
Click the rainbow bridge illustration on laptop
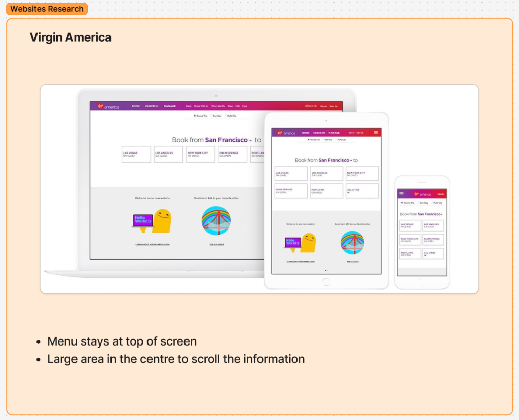[x=216, y=220]
